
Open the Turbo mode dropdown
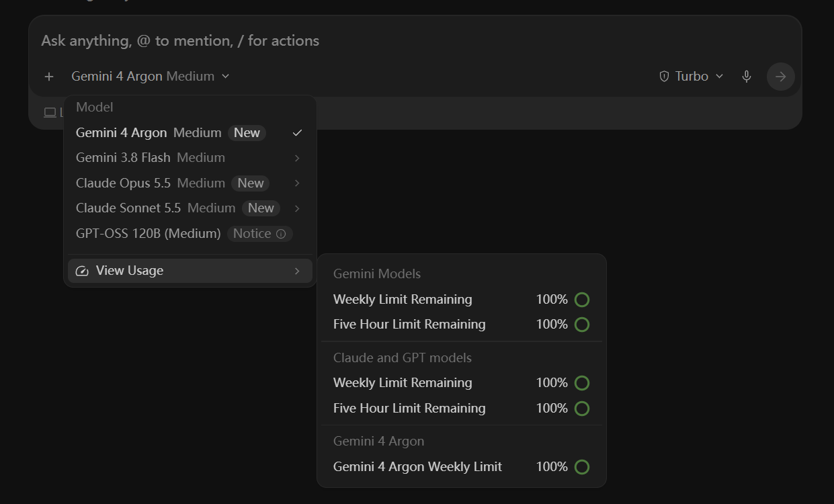(691, 77)
